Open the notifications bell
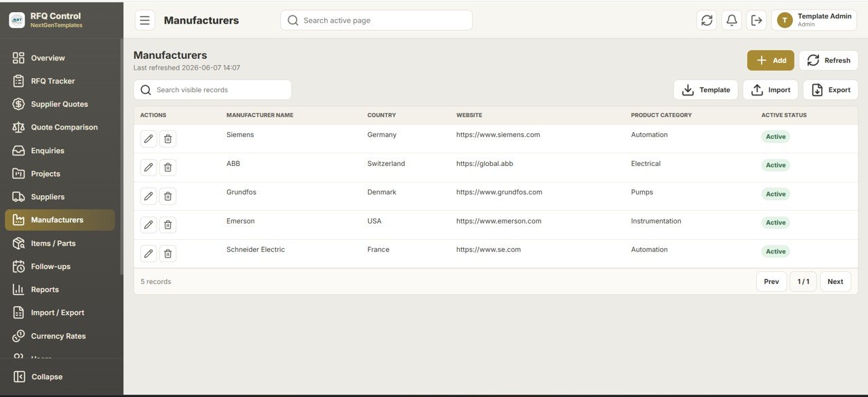868x397 pixels. tap(732, 20)
